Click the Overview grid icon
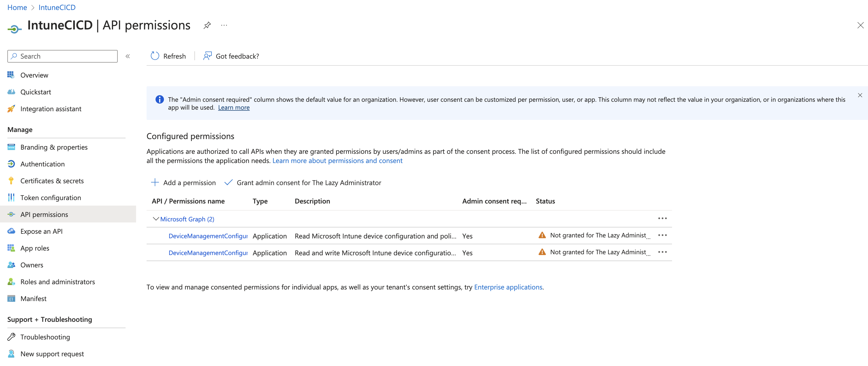Screen dimensions: 868x366 click(11, 75)
